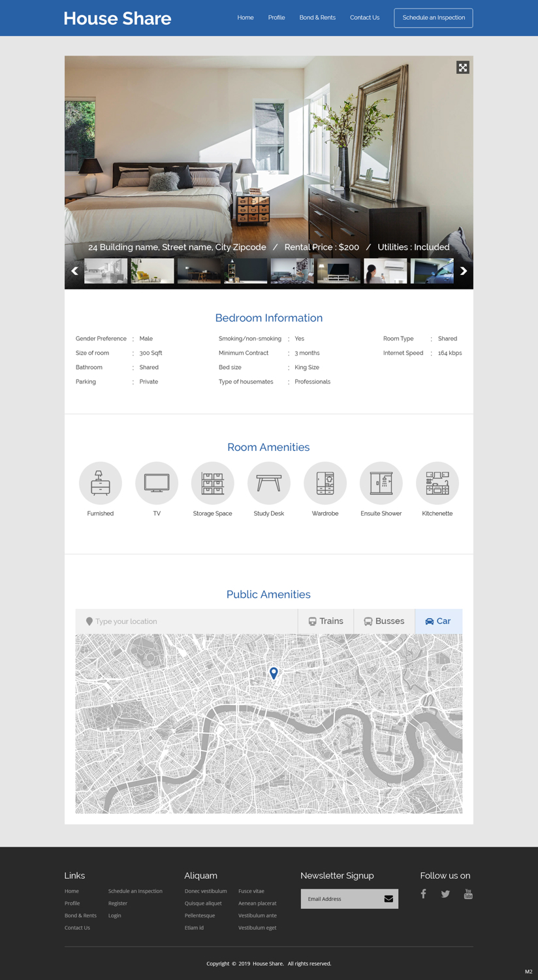Expand the gallery image to fullscreen
This screenshot has height=980, width=538.
click(x=462, y=67)
